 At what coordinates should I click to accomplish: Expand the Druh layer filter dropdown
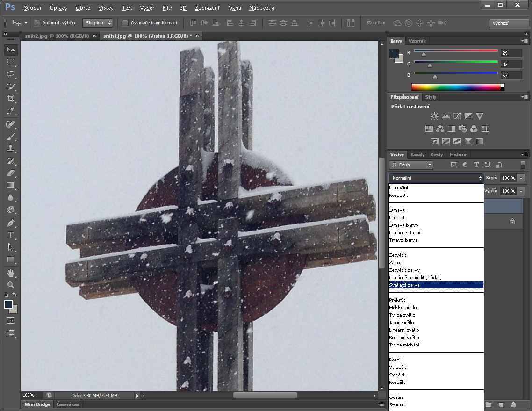[411, 165]
